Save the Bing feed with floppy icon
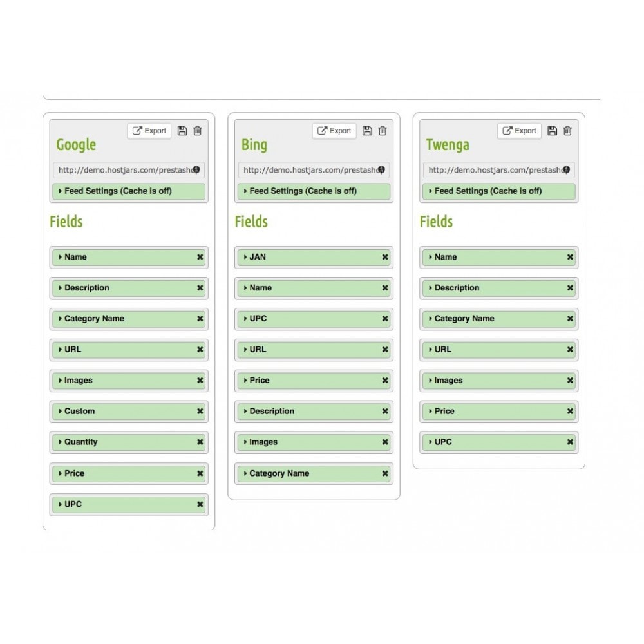The height and width of the screenshot is (644, 644). pyautogui.click(x=367, y=131)
